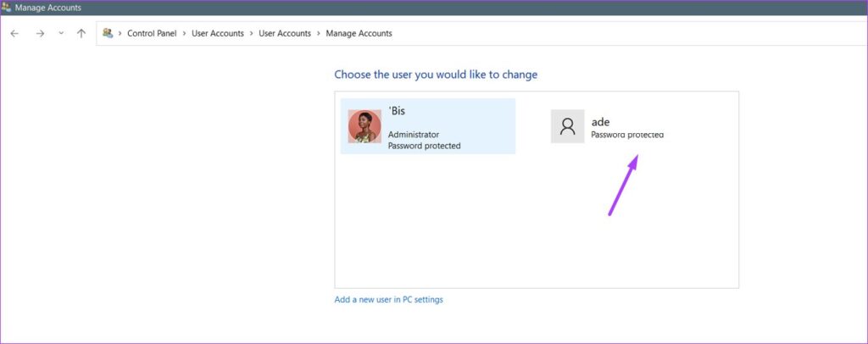Open recent locations dropdown chevron
868x344 pixels.
click(x=61, y=33)
